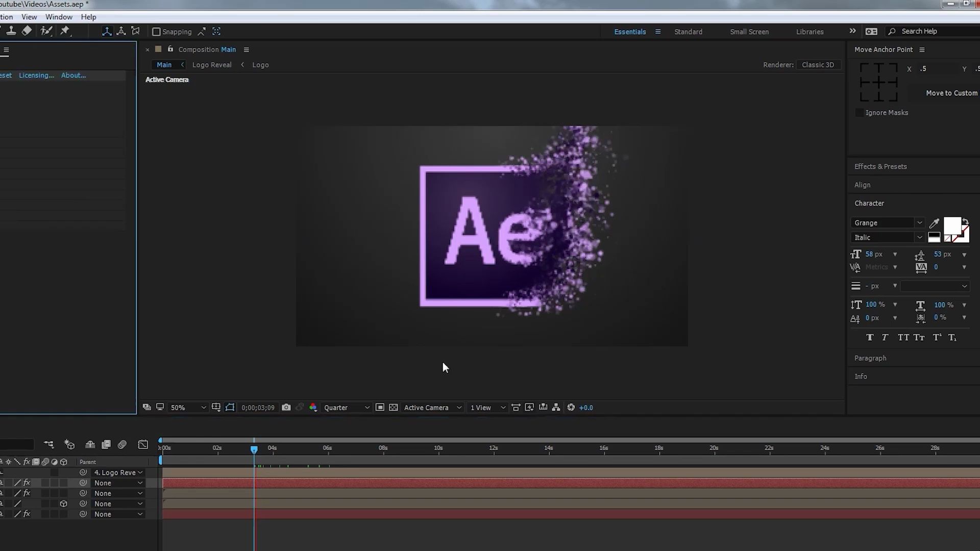Screen dimensions: 980x551
Task: Select the Essentials workspace
Action: 630,32
